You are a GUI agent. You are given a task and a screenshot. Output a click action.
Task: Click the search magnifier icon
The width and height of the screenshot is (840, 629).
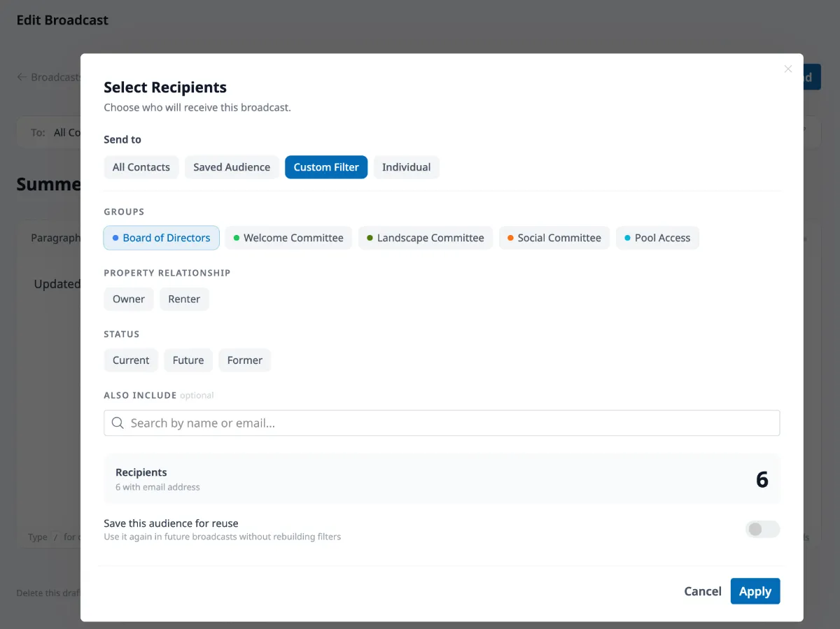point(117,423)
